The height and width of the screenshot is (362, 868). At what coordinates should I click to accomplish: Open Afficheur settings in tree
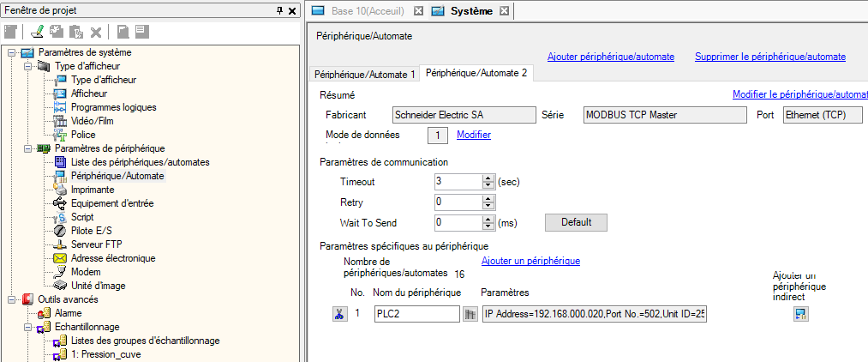coord(89,94)
